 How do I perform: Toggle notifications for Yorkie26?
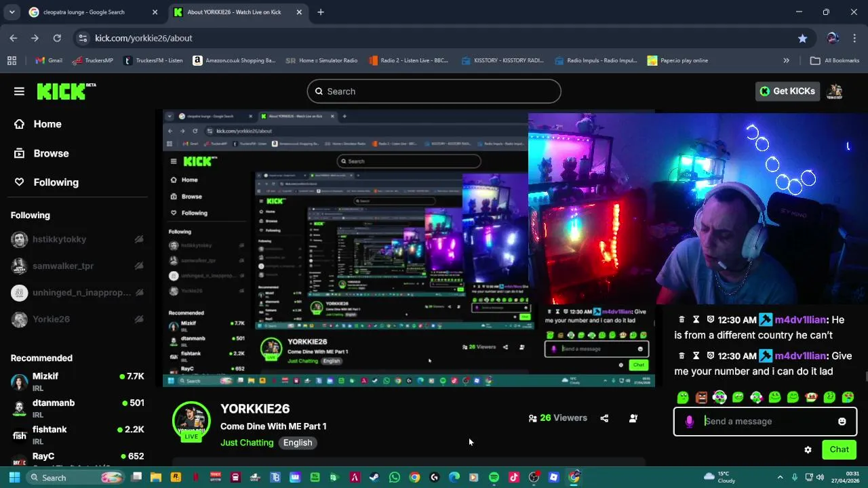click(x=139, y=319)
